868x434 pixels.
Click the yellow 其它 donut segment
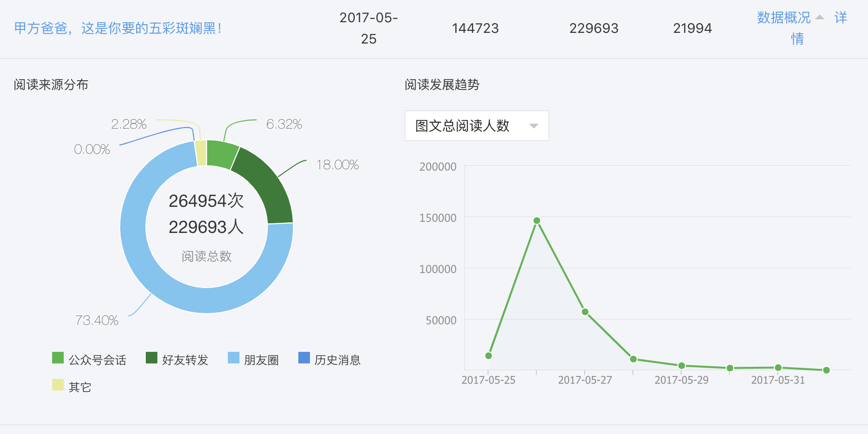click(x=201, y=153)
